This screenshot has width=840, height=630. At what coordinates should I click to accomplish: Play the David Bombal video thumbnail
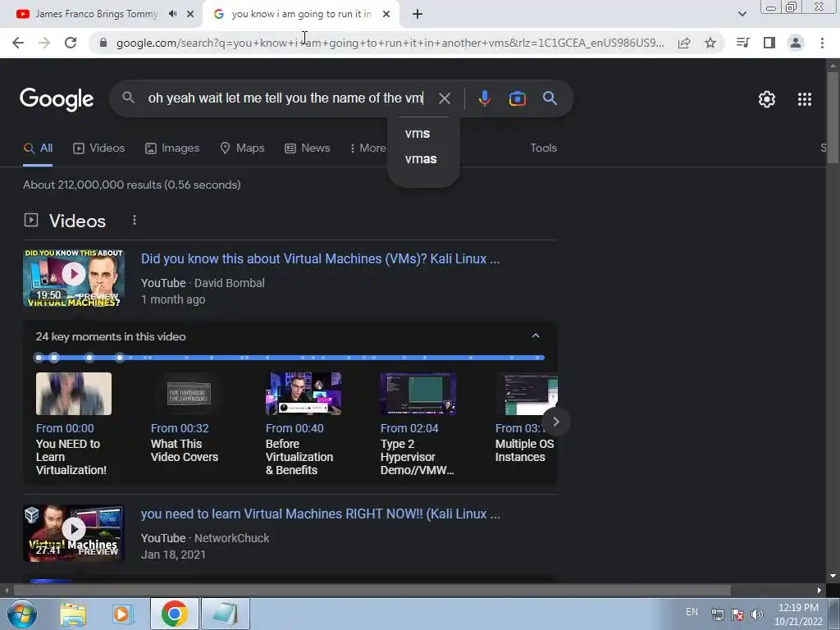pos(74,278)
